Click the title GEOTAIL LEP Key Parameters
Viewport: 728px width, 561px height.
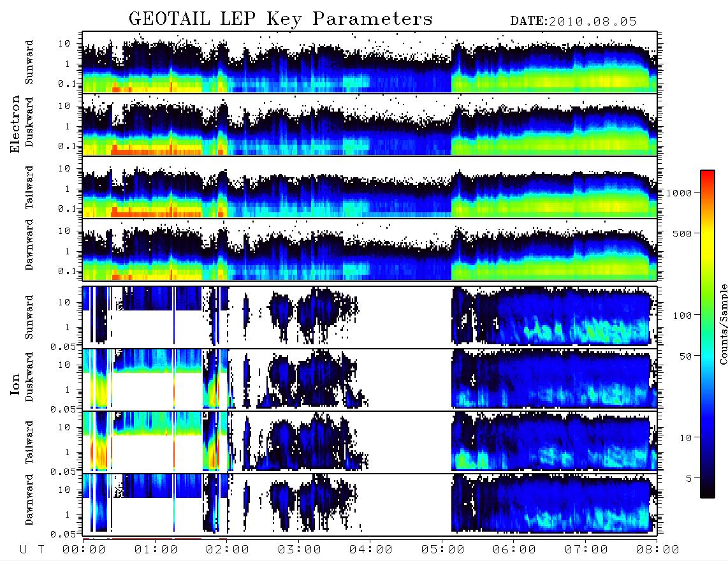click(280, 19)
